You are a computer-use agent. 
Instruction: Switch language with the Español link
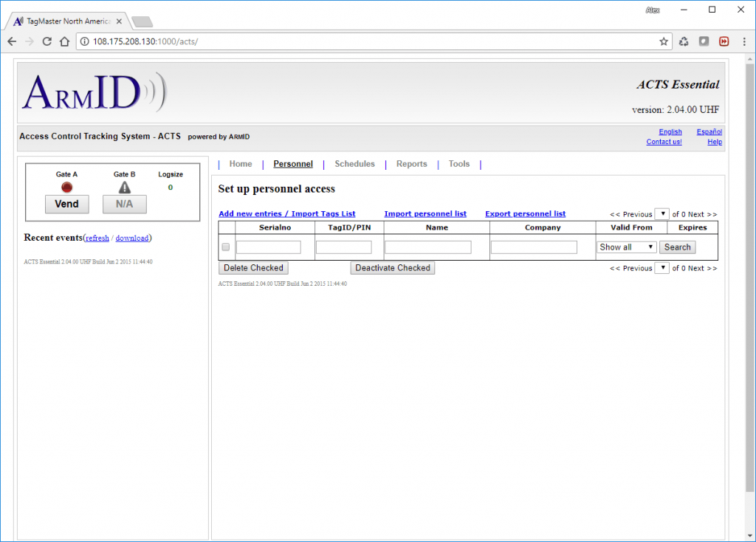[709, 132]
